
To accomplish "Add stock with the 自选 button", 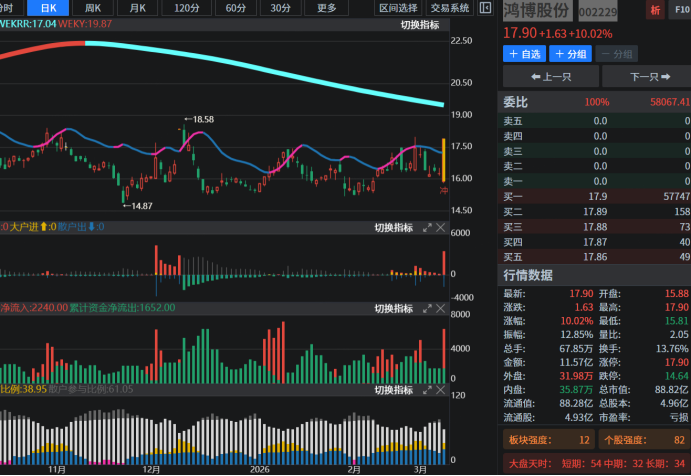I will [x=524, y=54].
